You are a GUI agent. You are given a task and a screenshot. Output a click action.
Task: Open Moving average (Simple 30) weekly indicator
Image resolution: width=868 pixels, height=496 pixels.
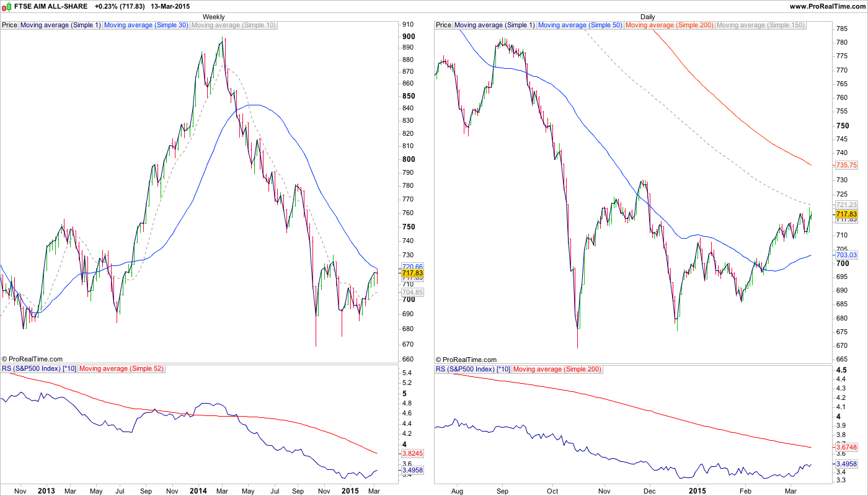146,25
